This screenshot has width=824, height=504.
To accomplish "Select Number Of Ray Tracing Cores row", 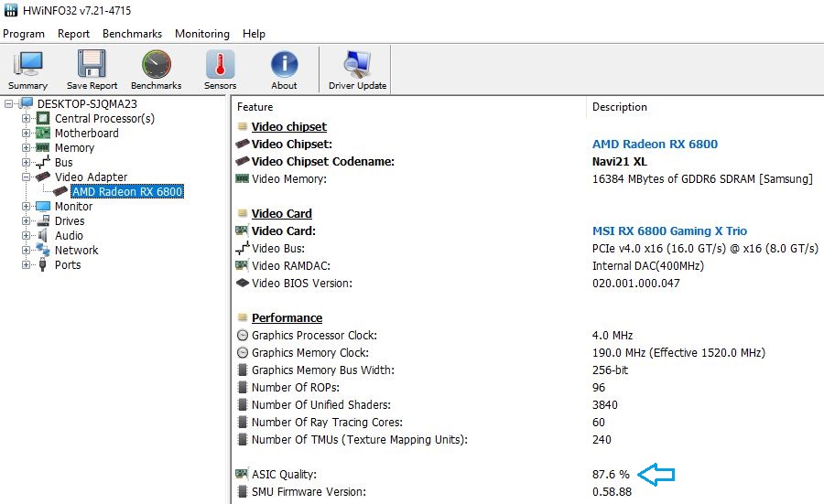I will coord(528,422).
